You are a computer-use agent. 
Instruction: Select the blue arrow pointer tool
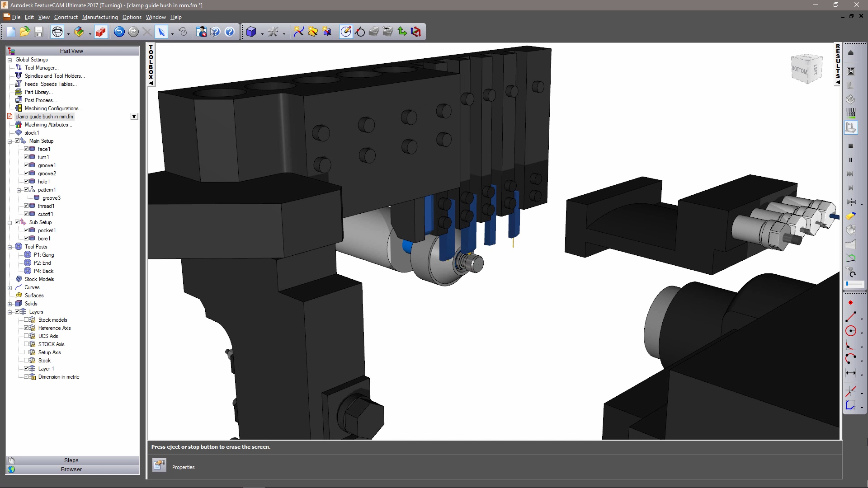[161, 32]
